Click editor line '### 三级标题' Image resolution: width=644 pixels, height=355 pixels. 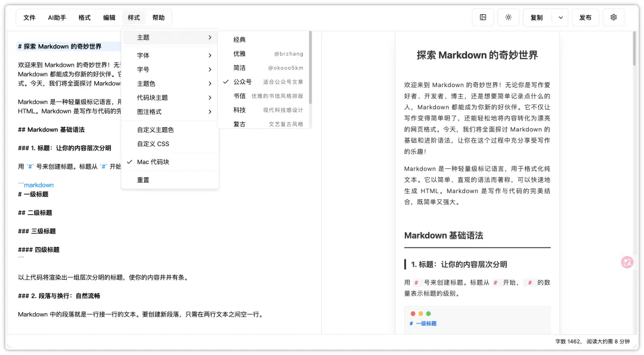37,231
